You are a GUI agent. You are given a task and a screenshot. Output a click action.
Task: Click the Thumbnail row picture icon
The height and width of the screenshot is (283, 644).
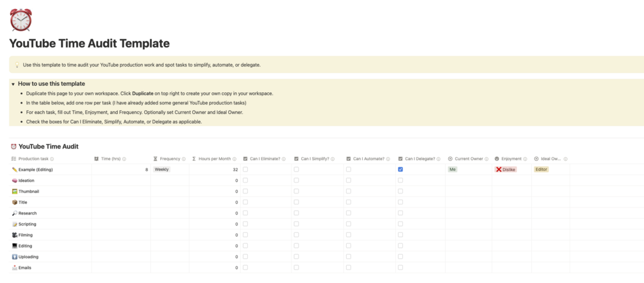pyautogui.click(x=15, y=191)
